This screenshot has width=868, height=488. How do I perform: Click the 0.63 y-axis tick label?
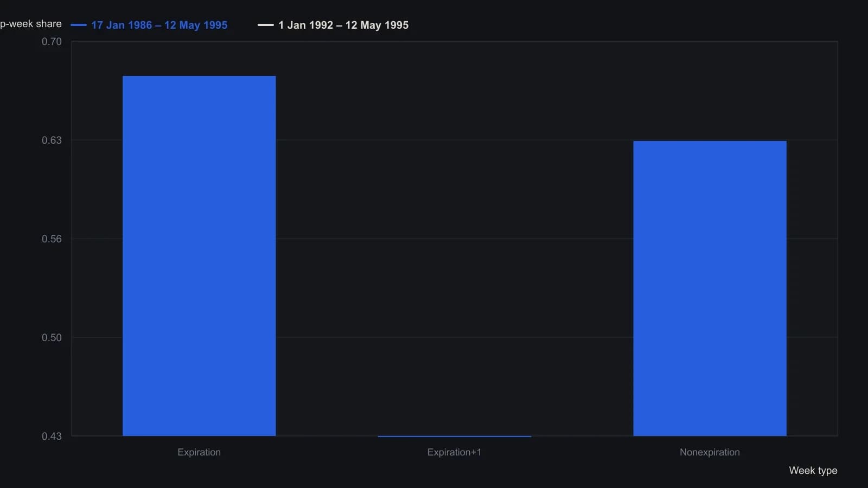pyautogui.click(x=52, y=140)
